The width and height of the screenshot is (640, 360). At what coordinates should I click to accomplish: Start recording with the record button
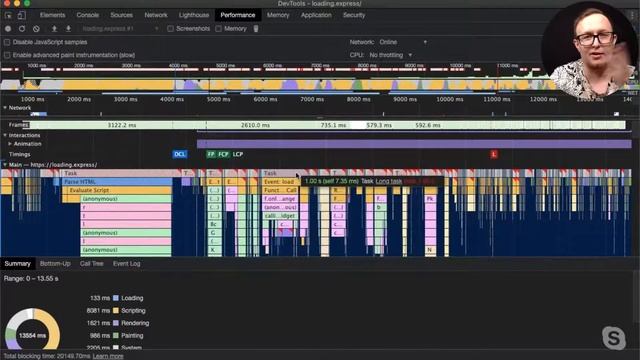pos(8,29)
